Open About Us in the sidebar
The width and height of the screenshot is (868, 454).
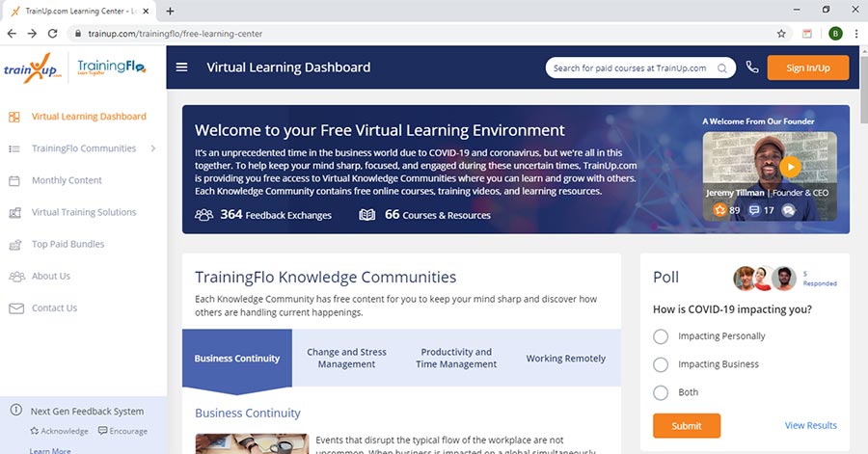point(51,276)
